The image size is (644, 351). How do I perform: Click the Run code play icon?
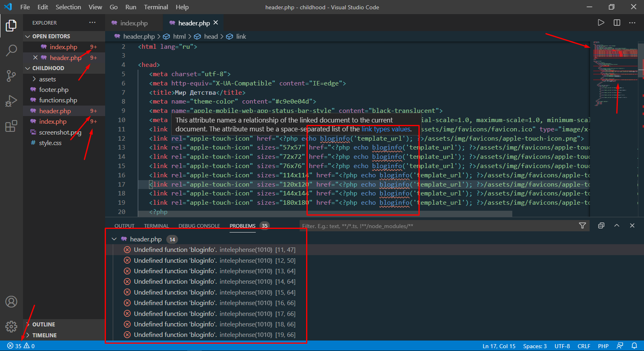pyautogui.click(x=601, y=23)
